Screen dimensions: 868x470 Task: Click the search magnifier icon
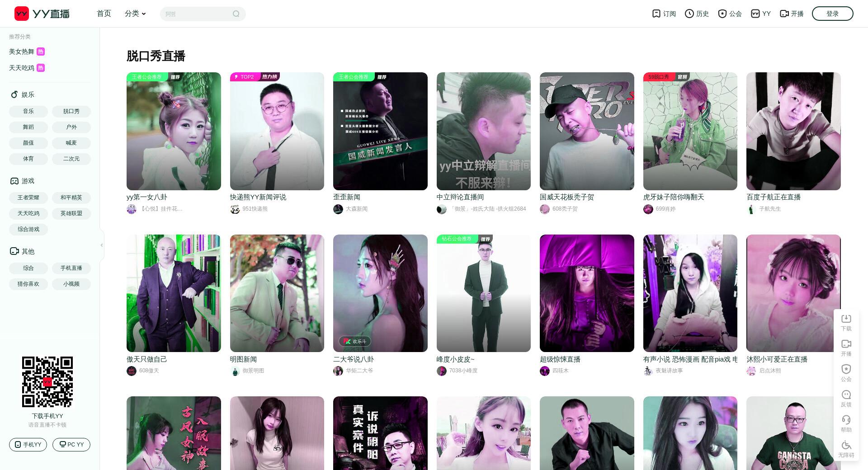(236, 14)
